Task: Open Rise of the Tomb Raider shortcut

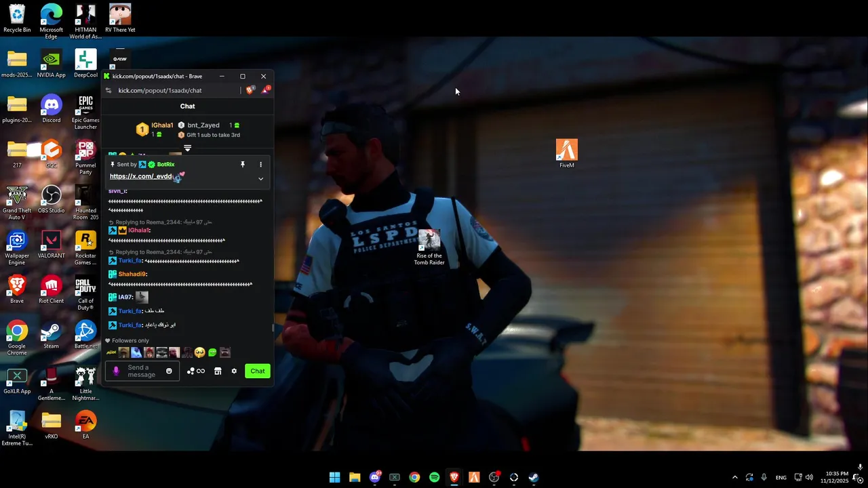Action: (x=429, y=247)
